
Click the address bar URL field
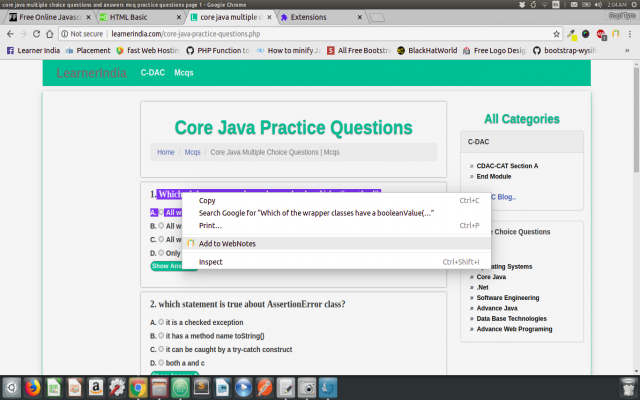[300, 33]
